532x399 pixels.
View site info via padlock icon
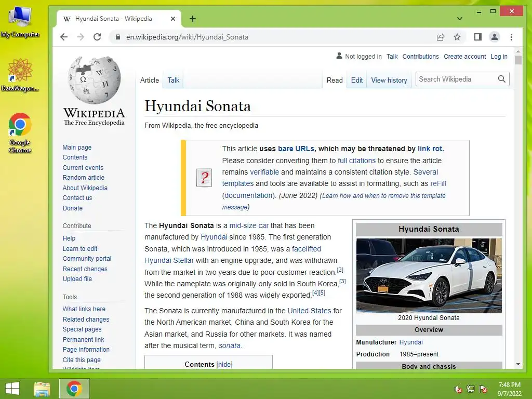pyautogui.click(x=118, y=37)
